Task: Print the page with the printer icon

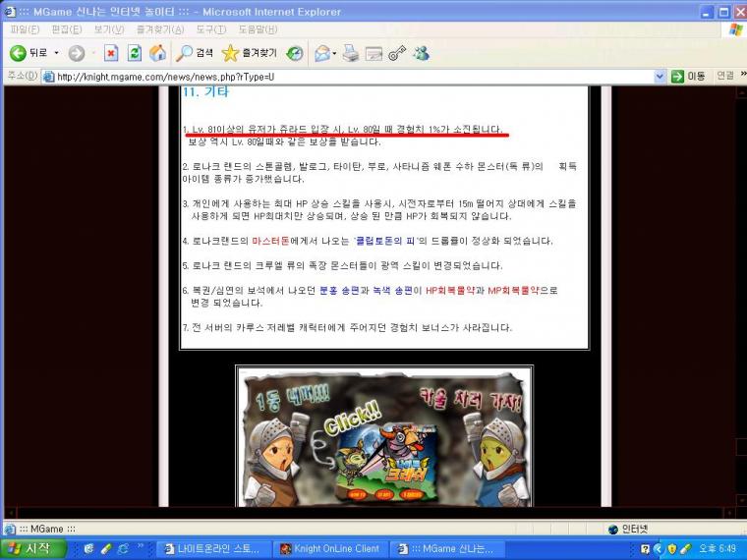Action: (351, 53)
